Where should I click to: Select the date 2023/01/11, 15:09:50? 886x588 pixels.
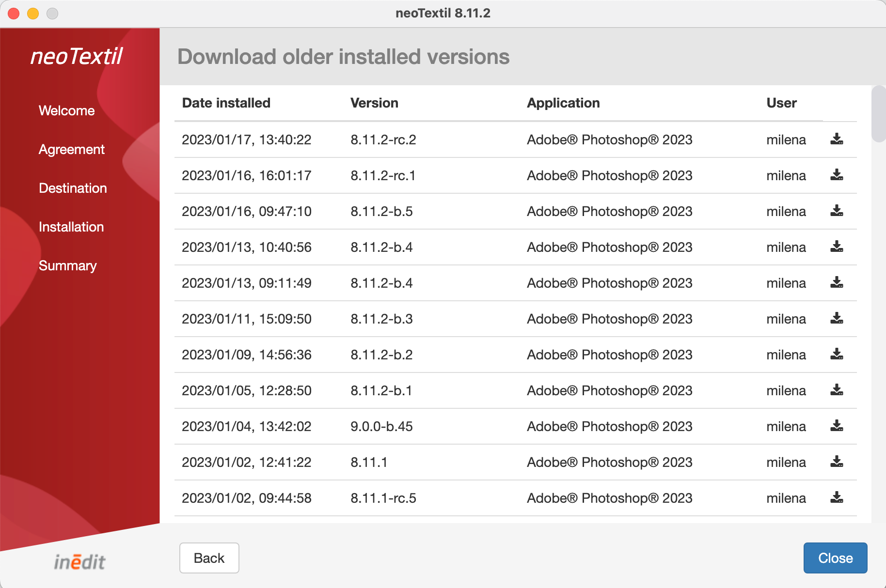[247, 319]
